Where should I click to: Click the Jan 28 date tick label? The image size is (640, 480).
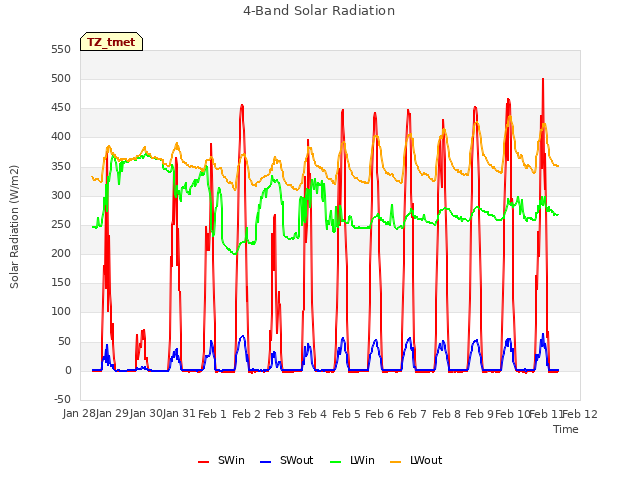pos(79,414)
